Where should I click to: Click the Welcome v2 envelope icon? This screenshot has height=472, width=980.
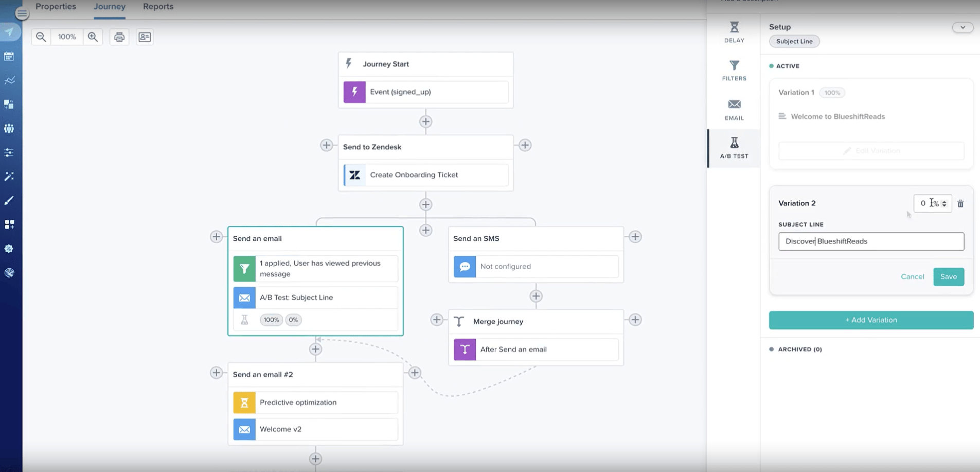click(244, 429)
